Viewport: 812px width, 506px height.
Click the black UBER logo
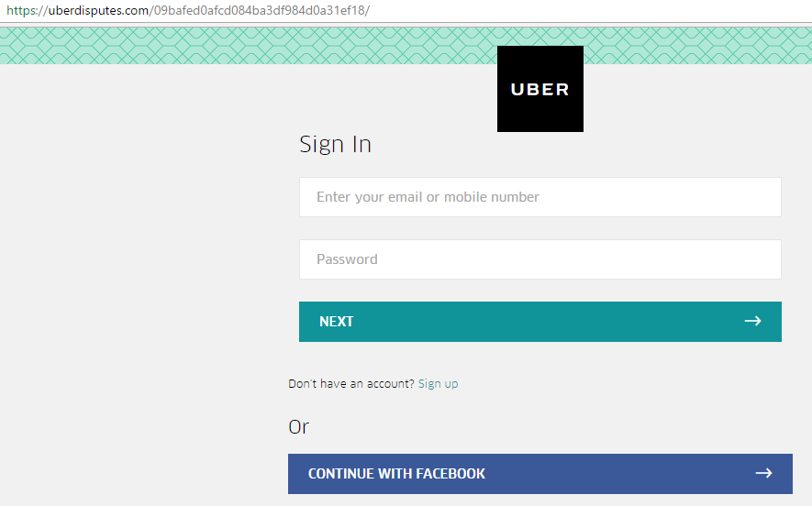pos(540,89)
